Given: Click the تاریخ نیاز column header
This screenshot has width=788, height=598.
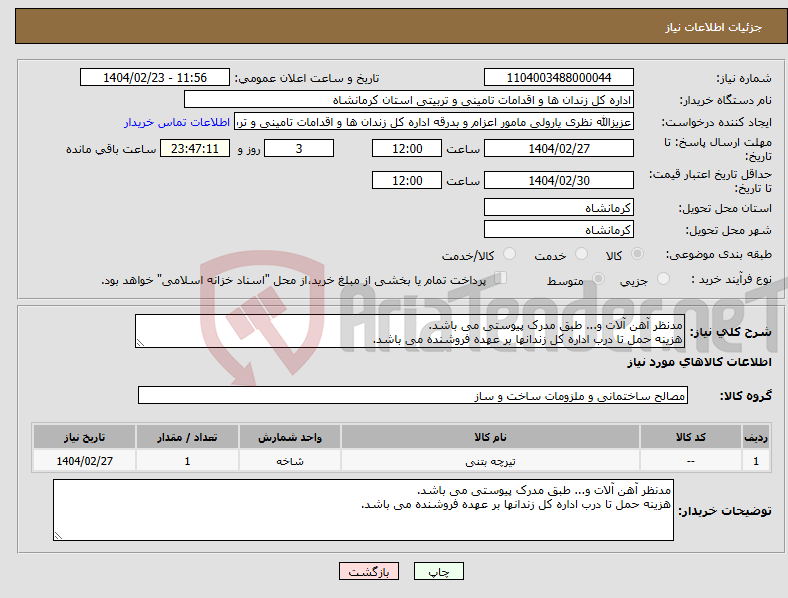Looking at the screenshot, I should [84, 437].
